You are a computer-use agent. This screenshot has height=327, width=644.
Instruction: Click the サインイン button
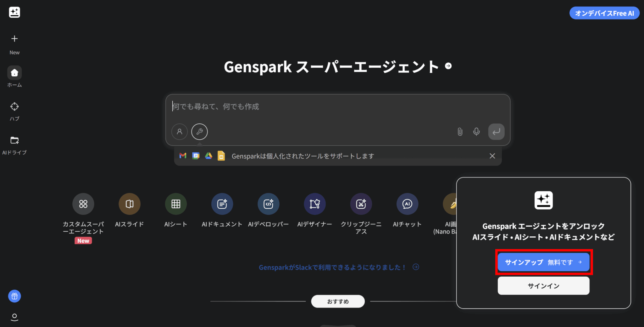[x=543, y=286]
